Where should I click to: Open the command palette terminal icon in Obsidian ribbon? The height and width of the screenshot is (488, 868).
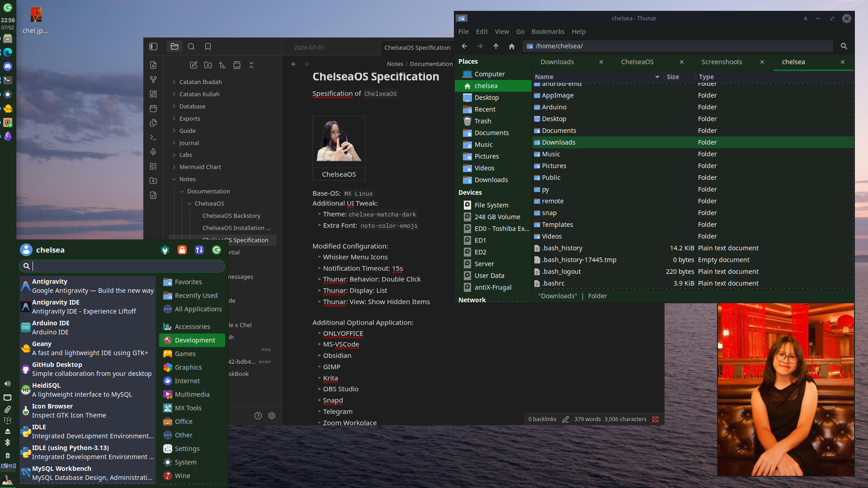coord(153,137)
